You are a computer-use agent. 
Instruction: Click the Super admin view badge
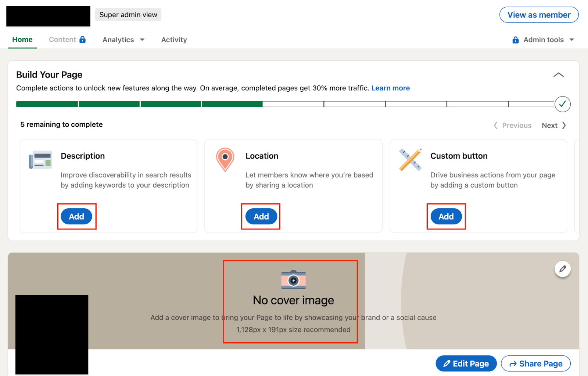click(128, 15)
